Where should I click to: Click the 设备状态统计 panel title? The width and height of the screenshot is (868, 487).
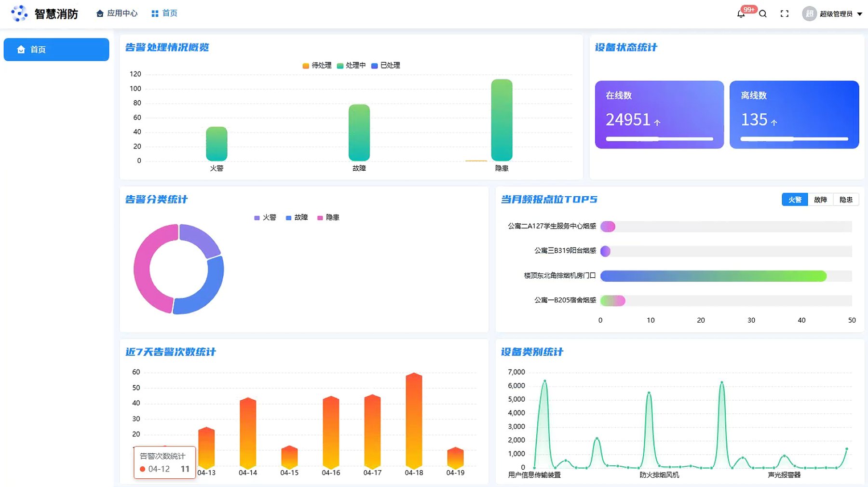tap(625, 47)
